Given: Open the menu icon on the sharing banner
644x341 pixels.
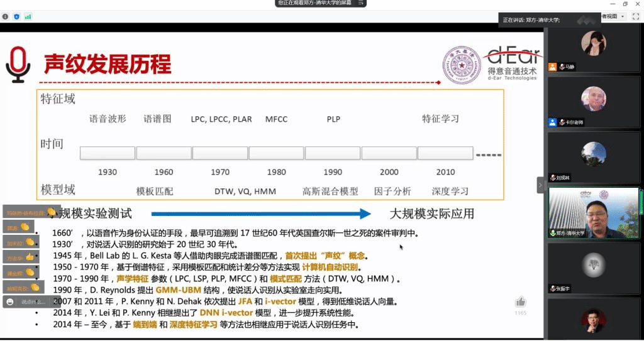Looking at the screenshot, I should [x=360, y=3].
